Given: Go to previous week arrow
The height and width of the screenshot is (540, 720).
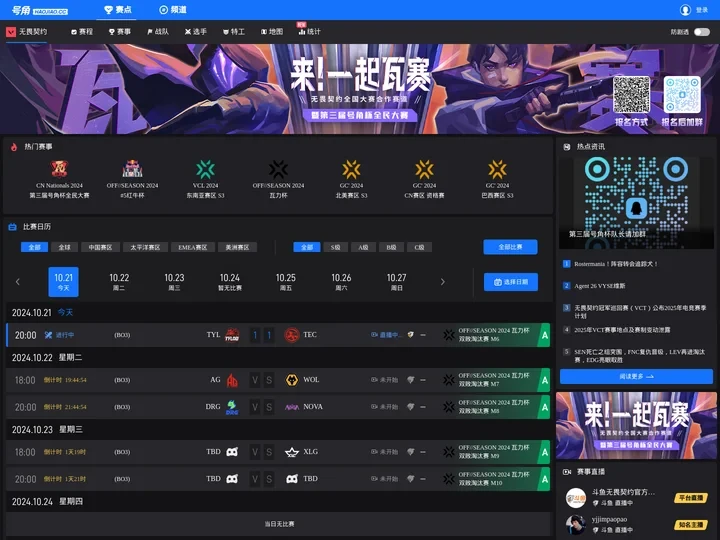Looking at the screenshot, I should [17, 281].
